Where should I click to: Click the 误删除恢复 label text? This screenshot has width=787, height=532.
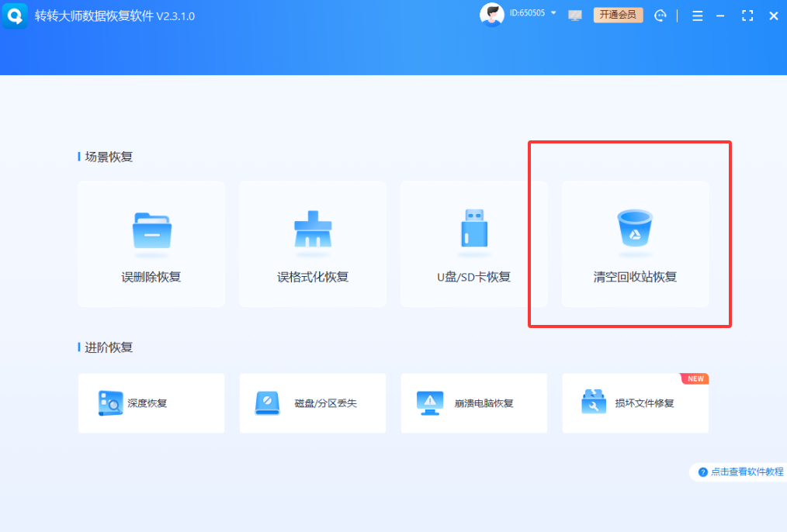[x=151, y=277]
